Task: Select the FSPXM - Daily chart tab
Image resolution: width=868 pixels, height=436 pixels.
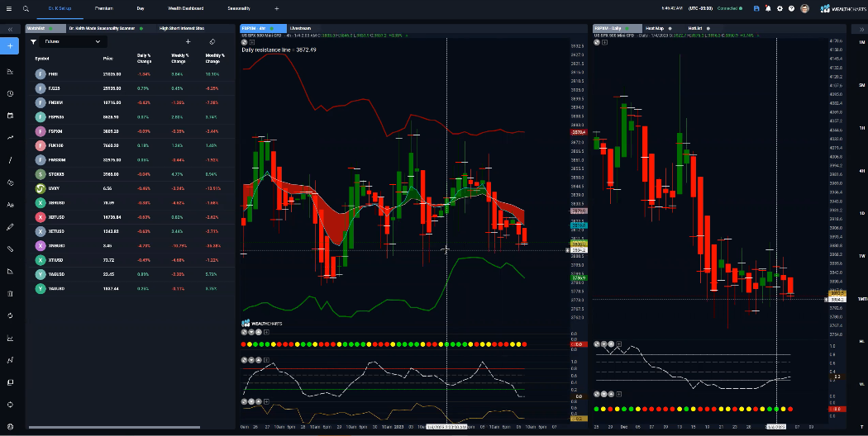Action: (616, 28)
